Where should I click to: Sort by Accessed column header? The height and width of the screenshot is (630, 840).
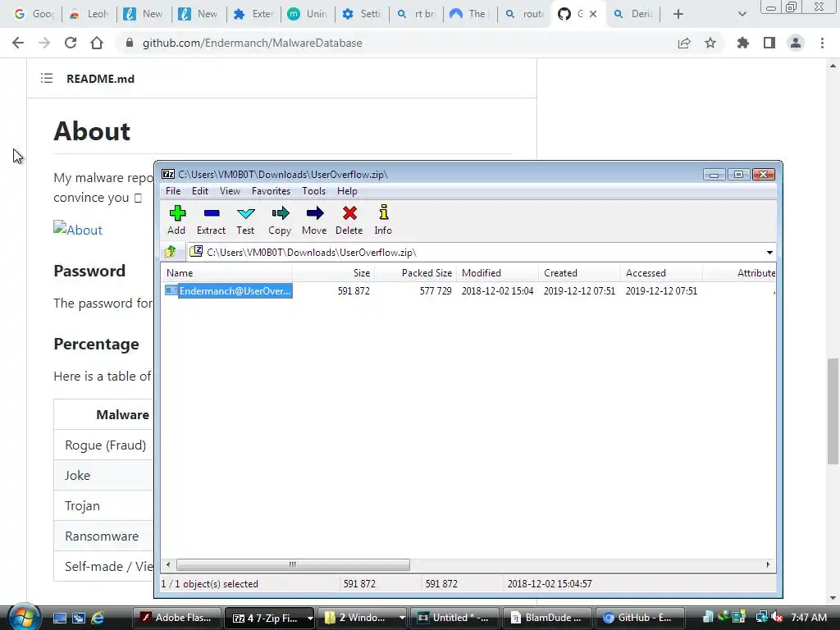[662, 272]
